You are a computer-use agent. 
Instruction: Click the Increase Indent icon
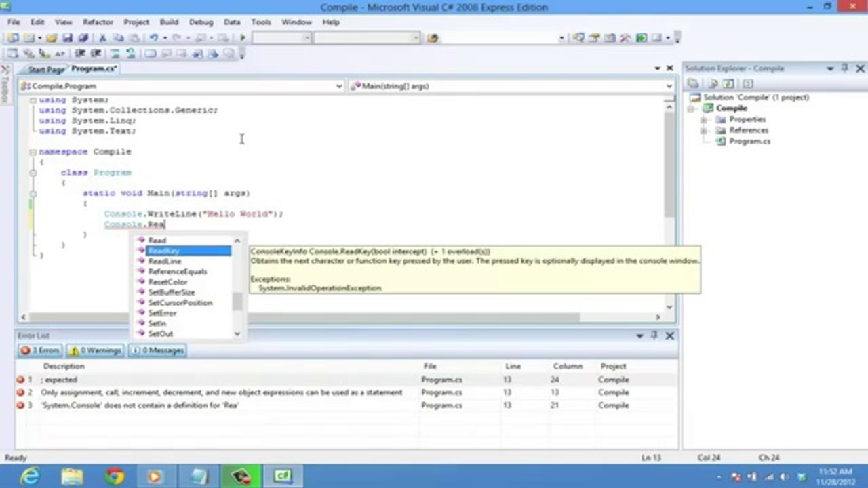coord(96,53)
